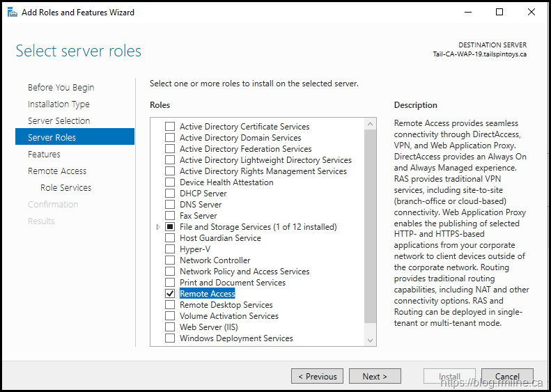Image resolution: width=551 pixels, height=392 pixels.
Task: Uncheck the Remote Access role checkbox
Action: coord(170,294)
